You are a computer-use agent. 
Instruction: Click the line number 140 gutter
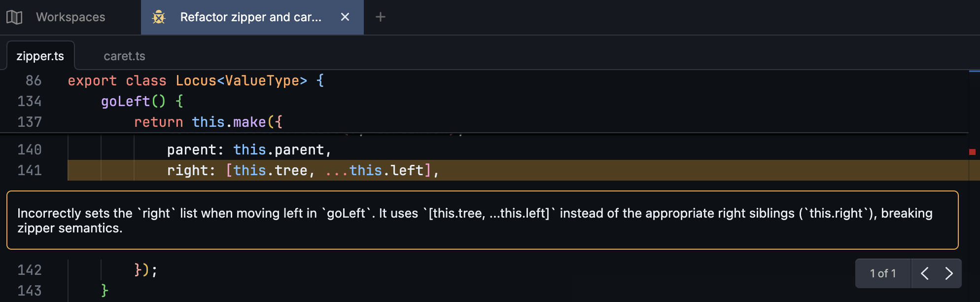31,150
